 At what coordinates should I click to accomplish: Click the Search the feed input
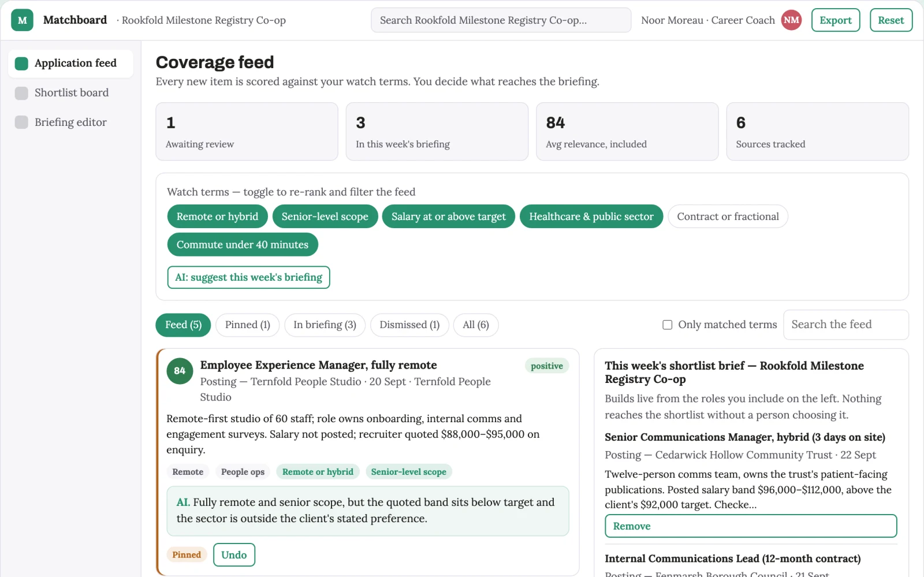pyautogui.click(x=845, y=325)
